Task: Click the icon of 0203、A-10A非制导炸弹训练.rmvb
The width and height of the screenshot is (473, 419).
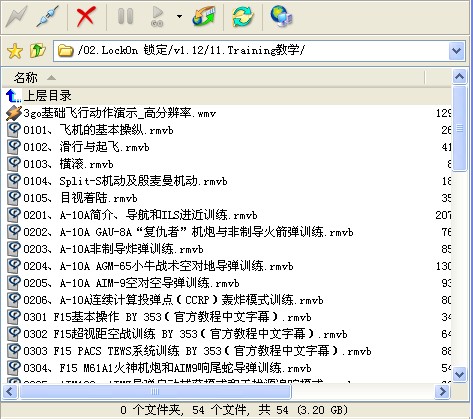Action: [14, 249]
